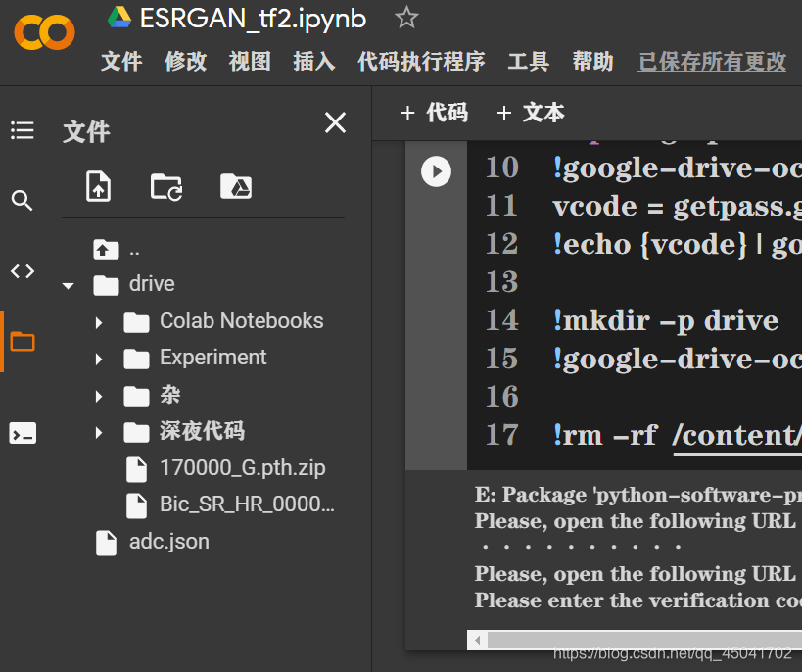Run the code cell
The width and height of the screenshot is (802, 672).
click(437, 171)
